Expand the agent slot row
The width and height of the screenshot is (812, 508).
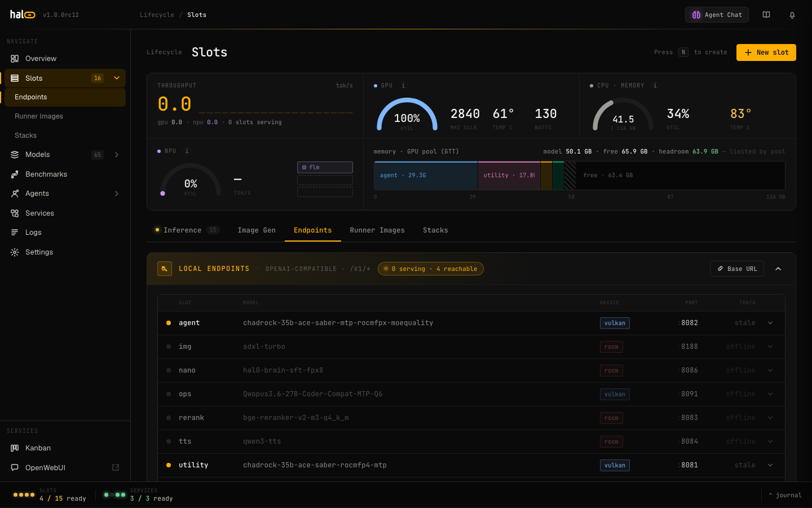770,323
